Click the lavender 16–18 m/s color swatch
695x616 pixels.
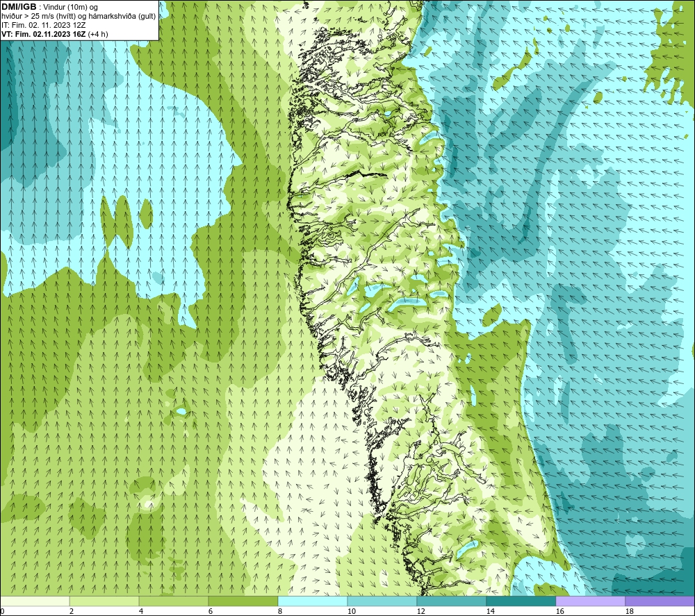pyautogui.click(x=590, y=601)
